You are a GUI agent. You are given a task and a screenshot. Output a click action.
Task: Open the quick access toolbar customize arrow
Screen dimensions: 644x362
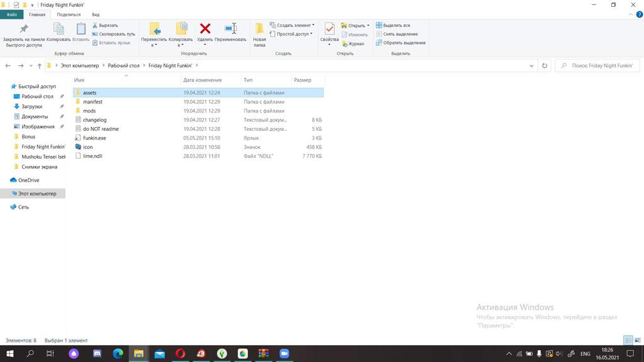(33, 5)
